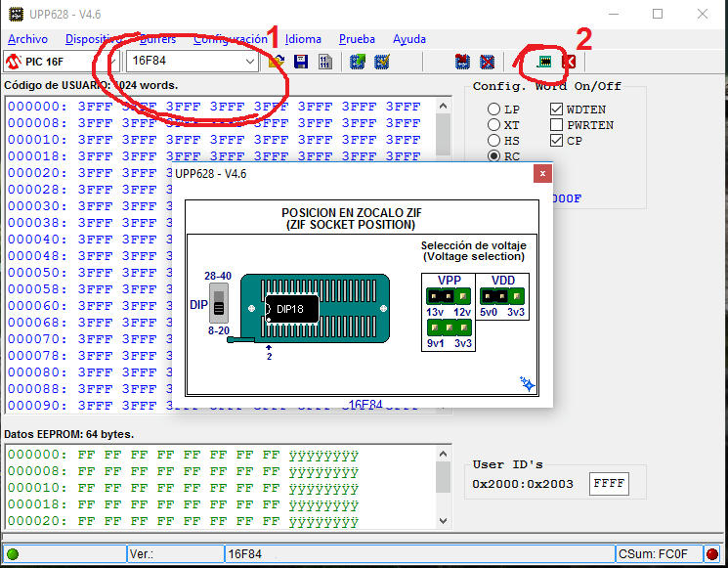Open the Prueba menu
Image resolution: width=728 pixels, height=568 pixels.
[357, 39]
